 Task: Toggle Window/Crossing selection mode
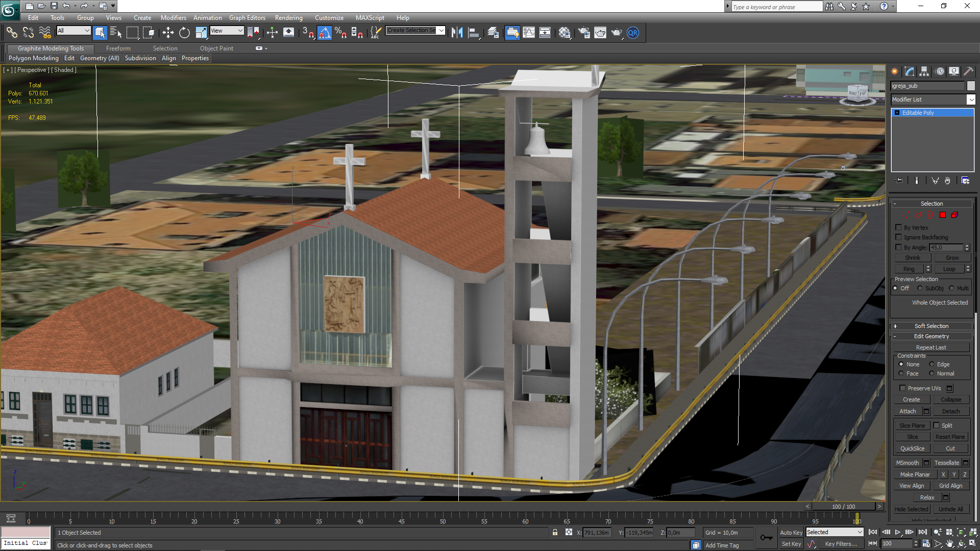pyautogui.click(x=149, y=33)
